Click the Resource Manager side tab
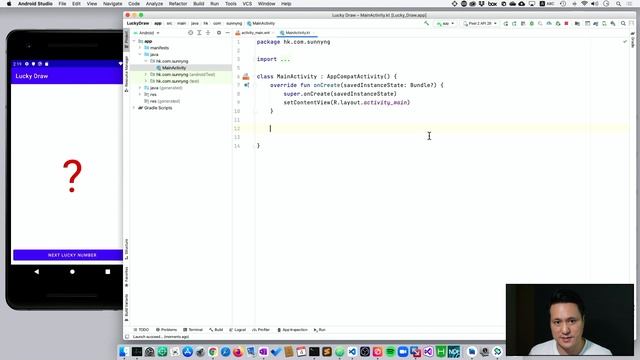The height and width of the screenshot is (360, 640). tap(127, 73)
